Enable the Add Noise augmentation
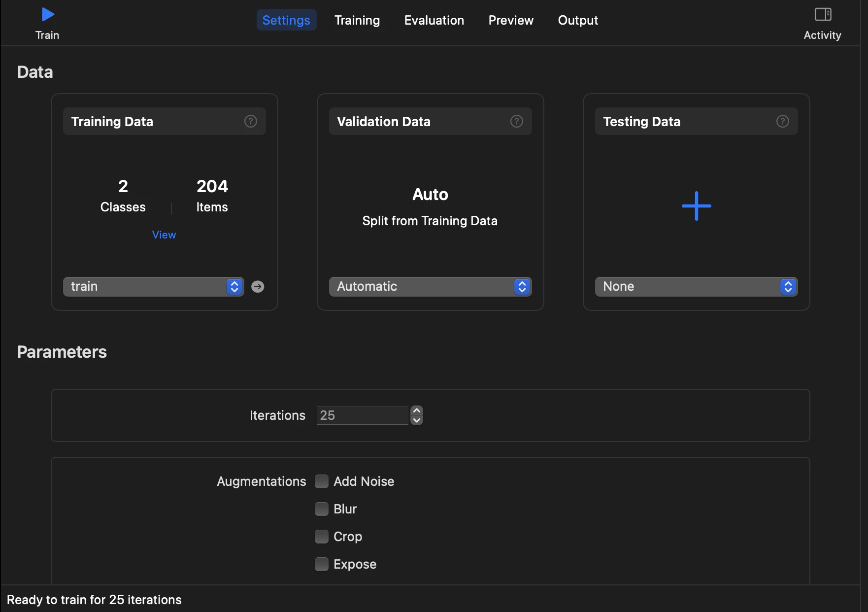The width and height of the screenshot is (868, 612). 322,481
